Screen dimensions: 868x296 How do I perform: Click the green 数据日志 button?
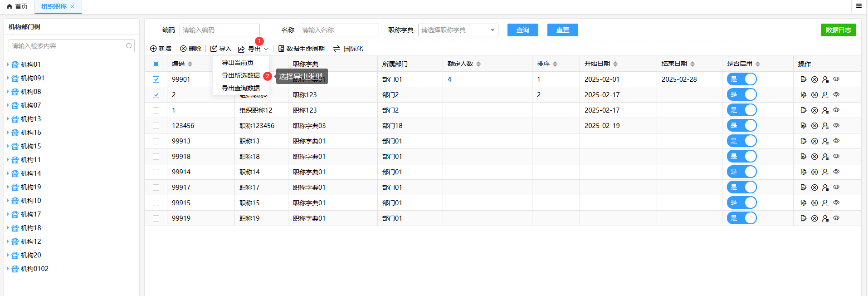coord(838,30)
